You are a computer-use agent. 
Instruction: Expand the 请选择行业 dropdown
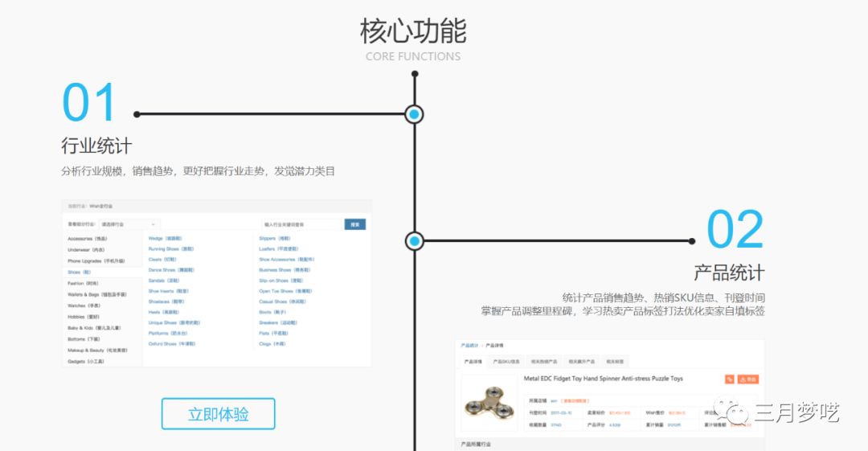[129, 224]
